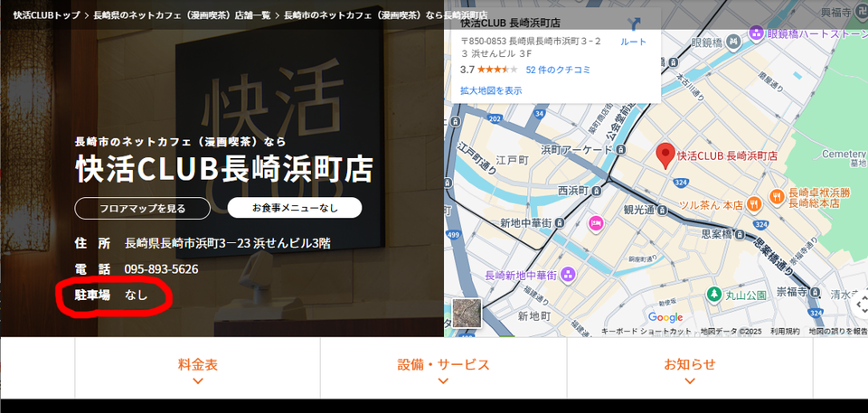Screen dimensions: 868x413
Task: Click 利用規約 link on map footer
Action: (x=785, y=332)
